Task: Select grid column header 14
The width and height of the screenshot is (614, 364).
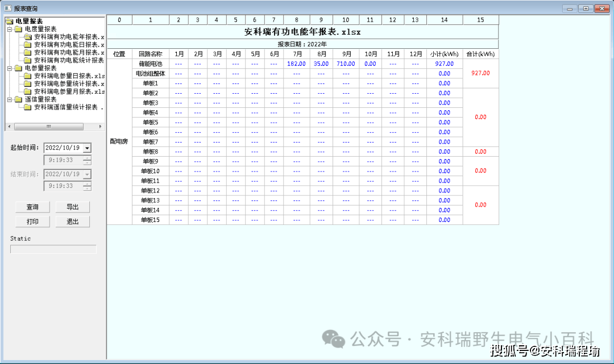Action: pos(444,20)
